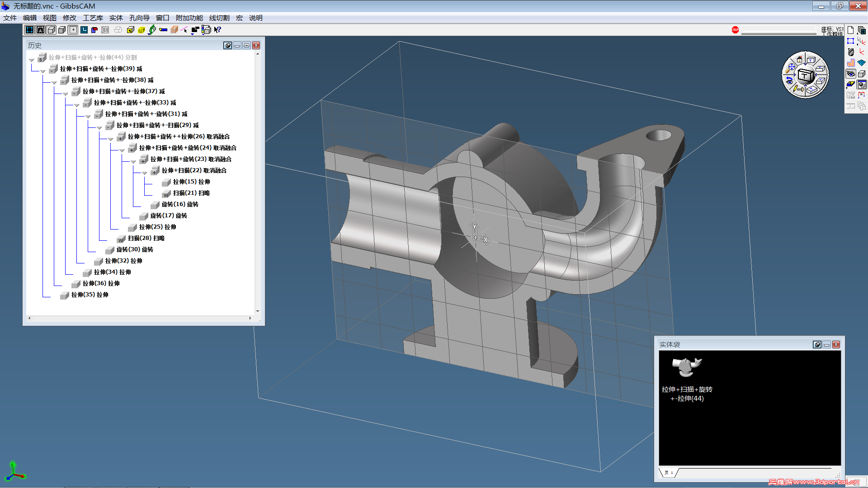Toggle the render sphere palette button

click(862, 84)
